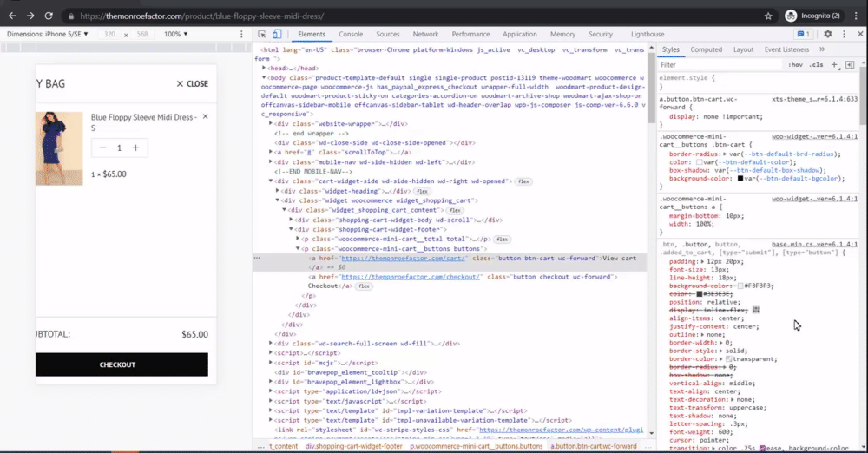Click the background-color swatch for btn-default-bgcolor
The image size is (868, 453).
coord(740,178)
